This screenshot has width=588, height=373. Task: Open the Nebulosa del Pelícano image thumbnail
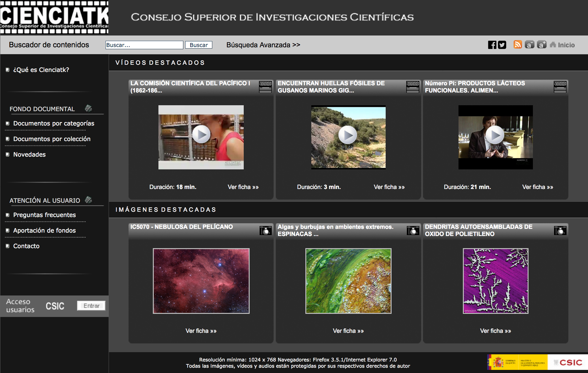coord(201,281)
